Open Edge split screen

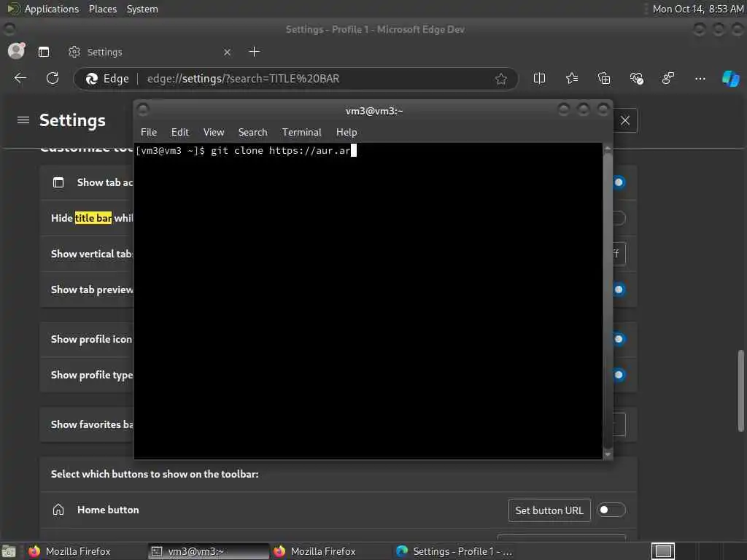click(x=539, y=78)
